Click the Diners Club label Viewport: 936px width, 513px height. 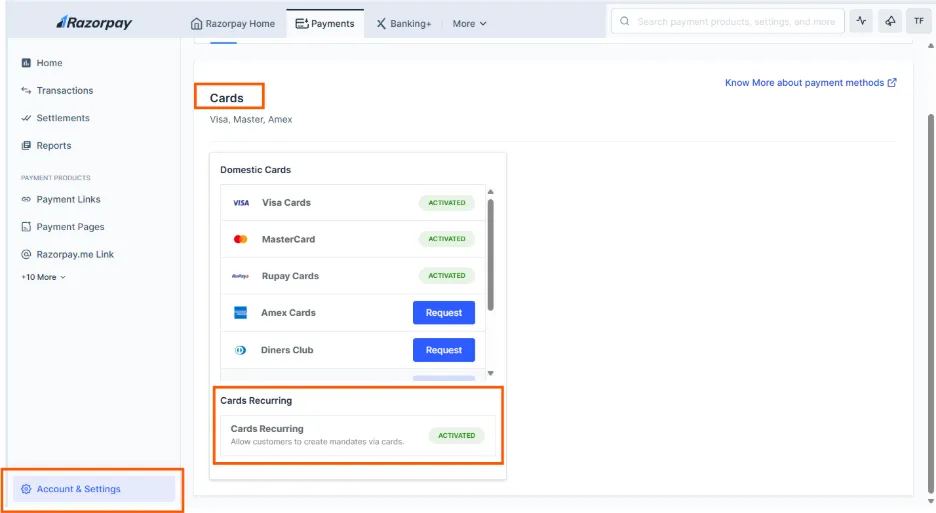[287, 350]
